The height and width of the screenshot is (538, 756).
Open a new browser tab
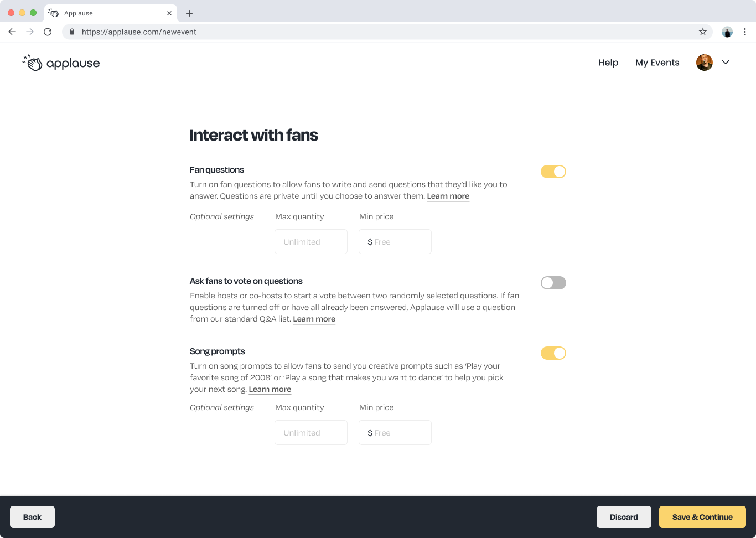tap(189, 13)
